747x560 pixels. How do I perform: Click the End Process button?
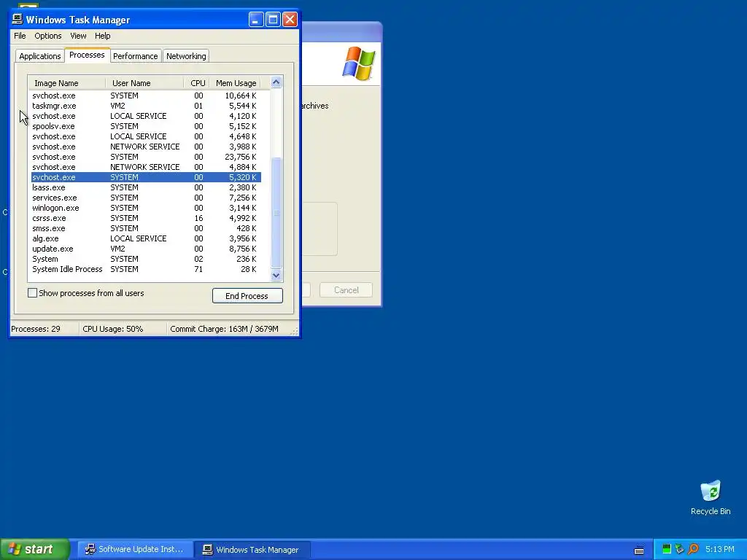pyautogui.click(x=247, y=296)
